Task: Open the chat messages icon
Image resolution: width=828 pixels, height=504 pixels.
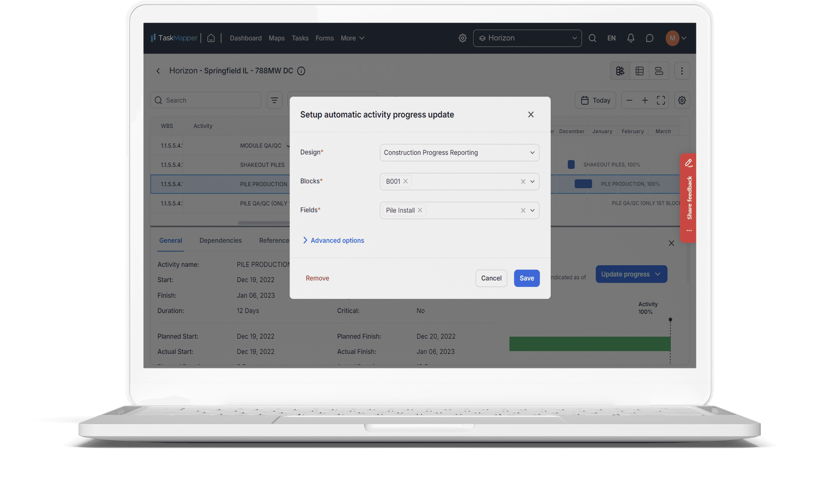Action: (x=649, y=38)
